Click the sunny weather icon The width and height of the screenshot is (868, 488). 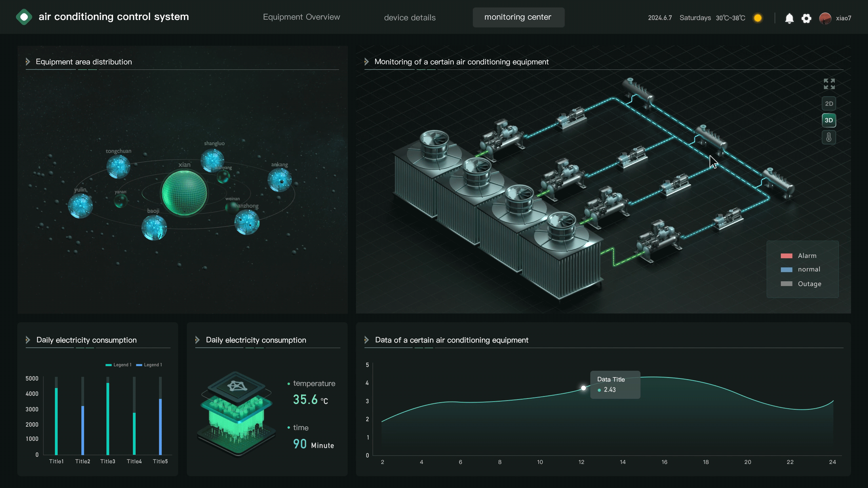coord(758,18)
